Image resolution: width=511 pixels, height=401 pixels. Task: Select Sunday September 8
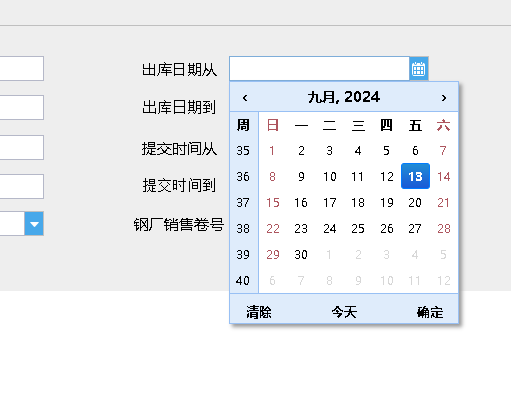point(272,176)
